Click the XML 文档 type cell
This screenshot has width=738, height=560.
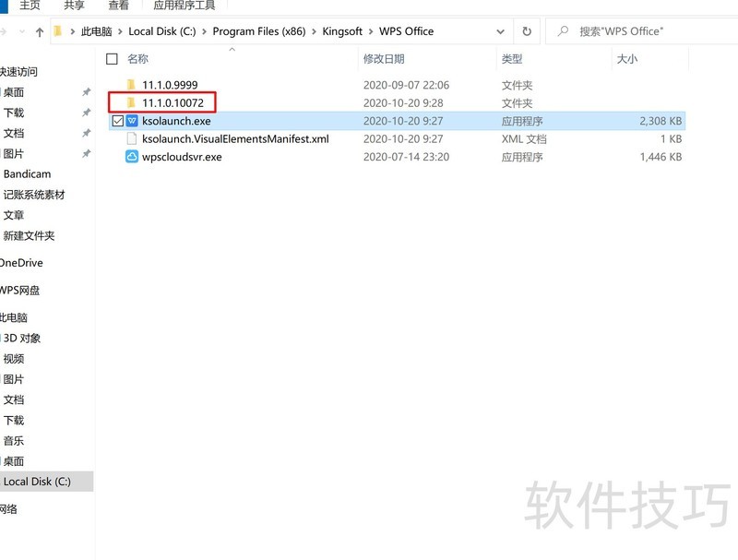click(x=524, y=138)
